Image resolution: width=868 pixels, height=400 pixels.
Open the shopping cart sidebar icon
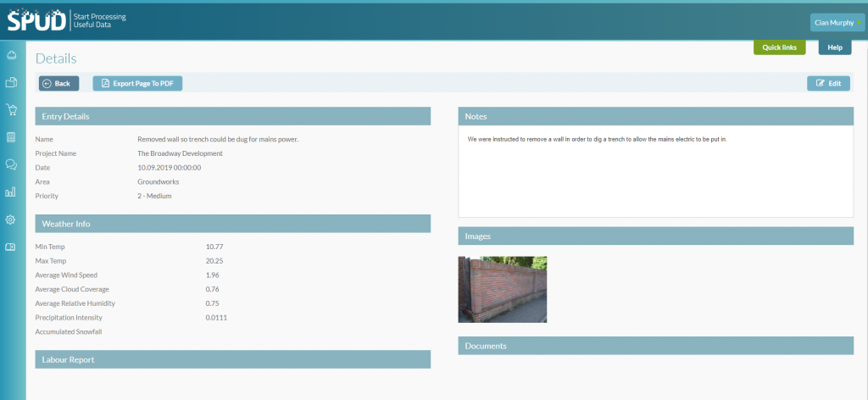(x=10, y=109)
